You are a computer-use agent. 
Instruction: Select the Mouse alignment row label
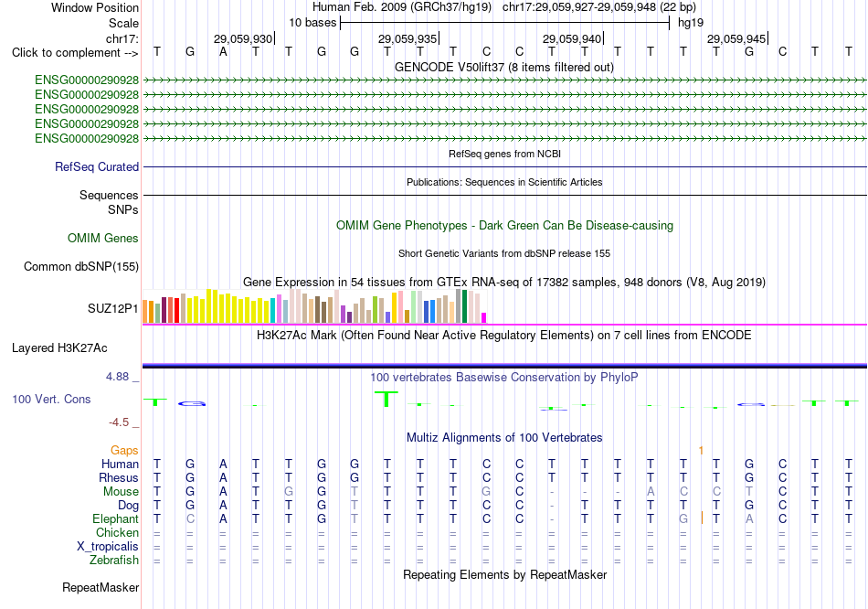pyautogui.click(x=122, y=492)
